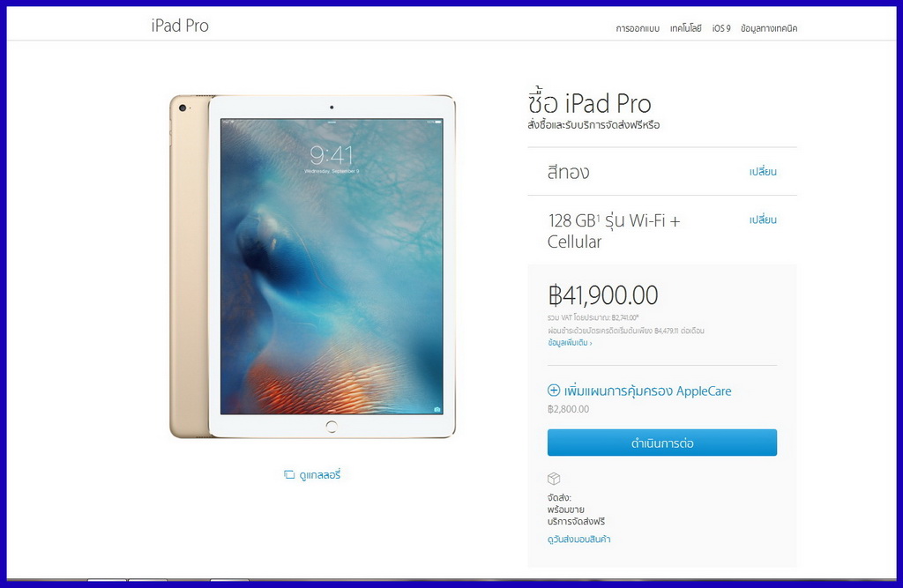Viewport: 903px width, 588px height.
Task: Open the ข้อมูลทางเทคนิค navigation item
Action: coord(769,28)
